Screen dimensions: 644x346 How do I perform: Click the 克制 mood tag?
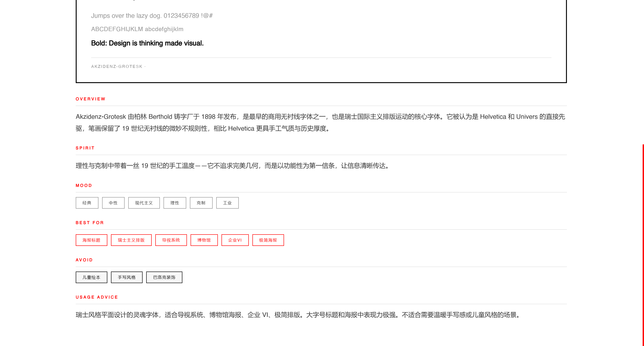tap(201, 203)
